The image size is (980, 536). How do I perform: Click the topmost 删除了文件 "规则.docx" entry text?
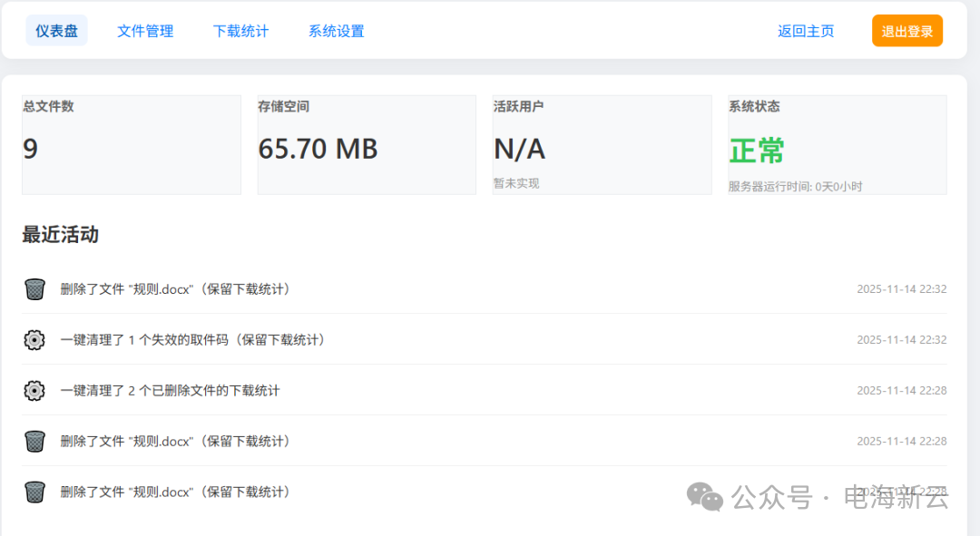tap(176, 289)
